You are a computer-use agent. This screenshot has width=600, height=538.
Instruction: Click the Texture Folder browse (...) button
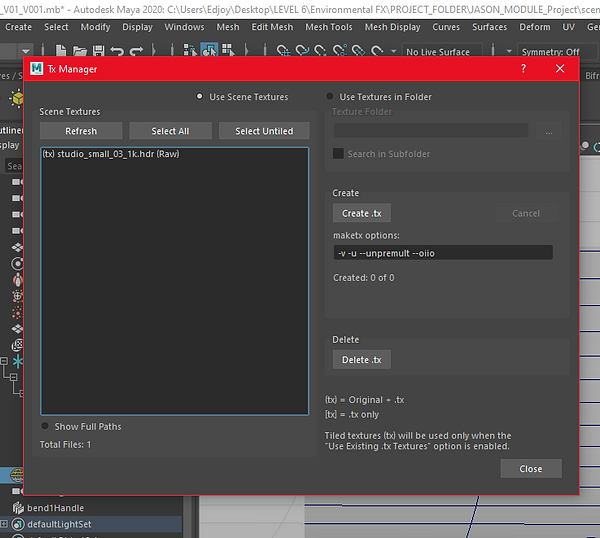click(x=549, y=131)
